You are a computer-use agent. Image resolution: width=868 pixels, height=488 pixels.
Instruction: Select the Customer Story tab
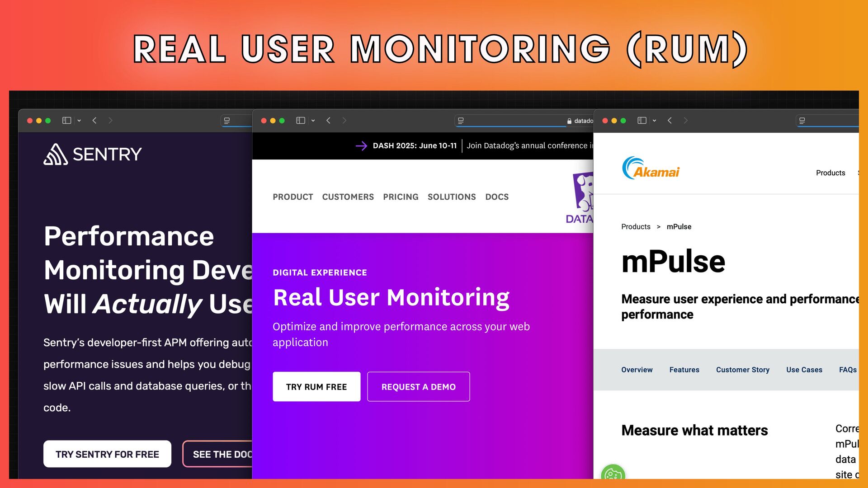point(742,370)
